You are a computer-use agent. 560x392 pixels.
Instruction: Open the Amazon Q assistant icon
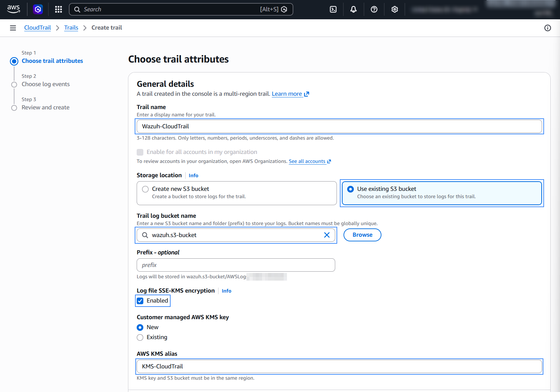point(38,9)
